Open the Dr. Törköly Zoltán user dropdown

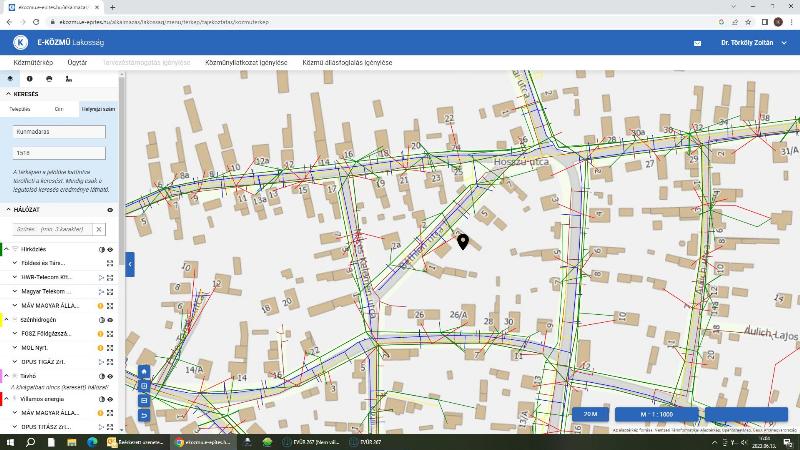point(754,43)
